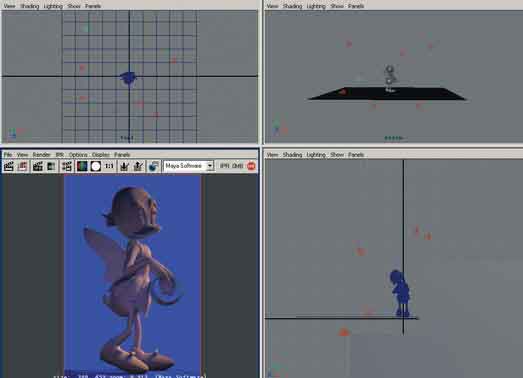
Task: Click the IPR: 0MB memory readout
Action: 232,166
